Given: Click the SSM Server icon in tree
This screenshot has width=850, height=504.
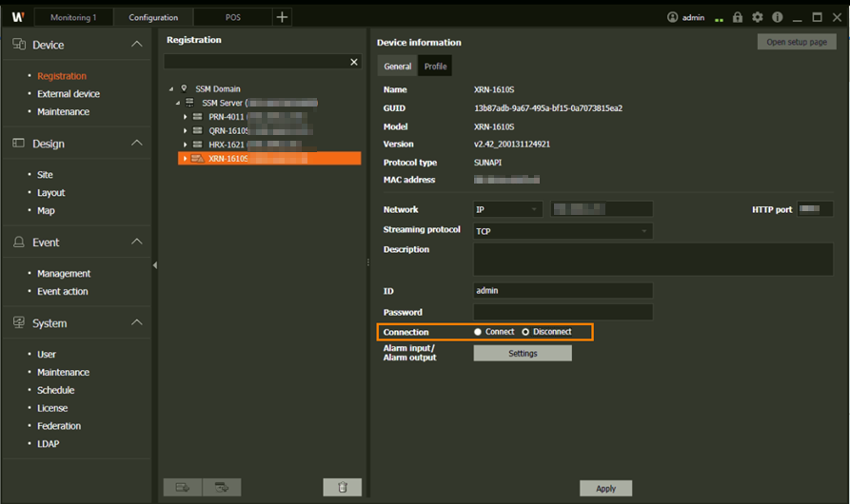Looking at the screenshot, I should 189,103.
